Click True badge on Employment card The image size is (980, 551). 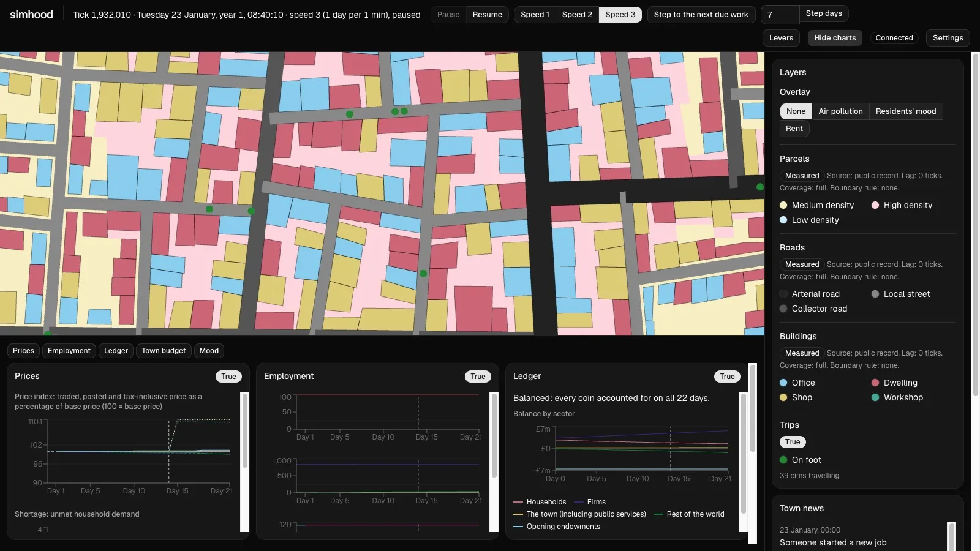pyautogui.click(x=478, y=377)
